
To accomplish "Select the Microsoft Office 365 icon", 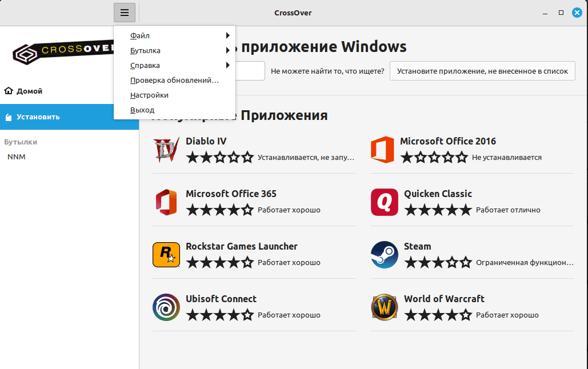I will [166, 202].
